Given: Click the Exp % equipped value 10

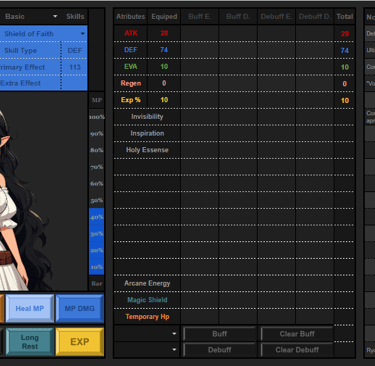Looking at the screenshot, I should pos(164,100).
